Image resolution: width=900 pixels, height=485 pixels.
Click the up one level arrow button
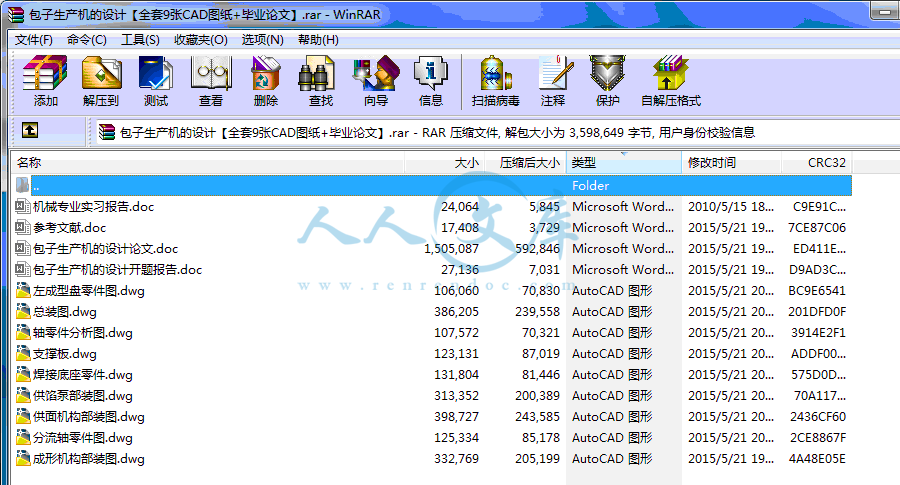(x=30, y=130)
